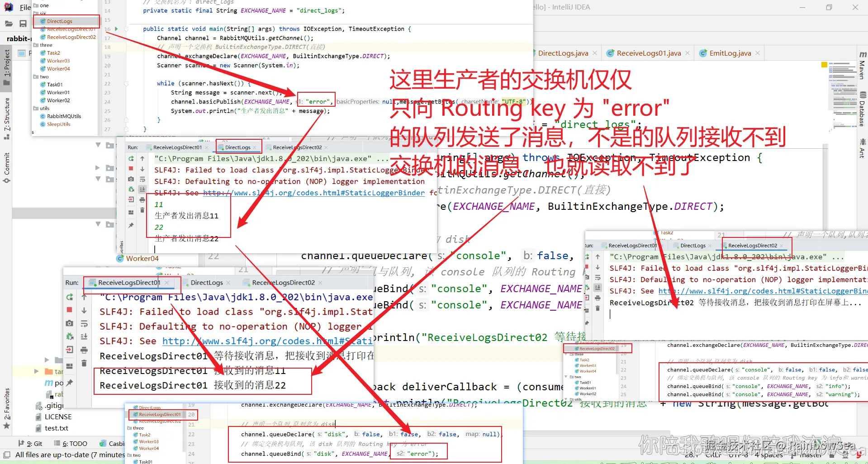
Task: Toggle pin tab in the bottom-left Run panel
Action: pos(70,383)
